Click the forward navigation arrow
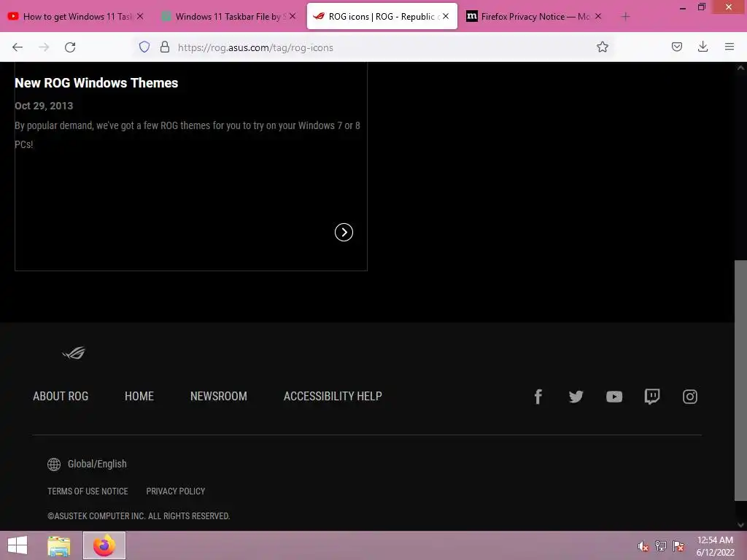 pyautogui.click(x=44, y=47)
